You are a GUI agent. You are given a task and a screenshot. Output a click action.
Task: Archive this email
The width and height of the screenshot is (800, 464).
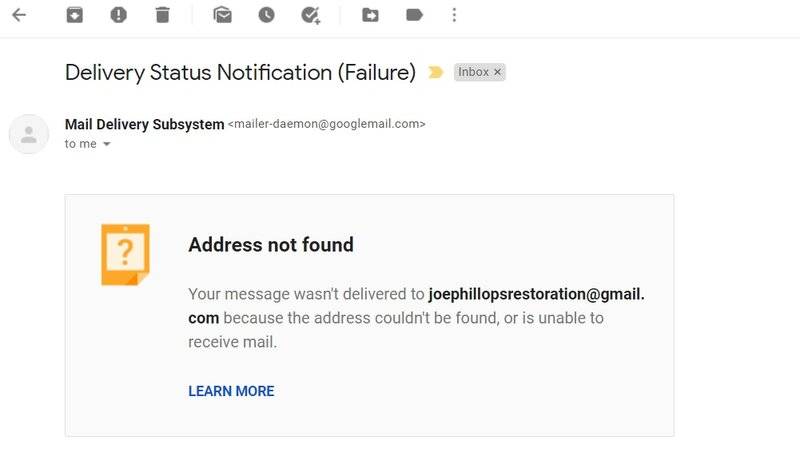(74, 15)
